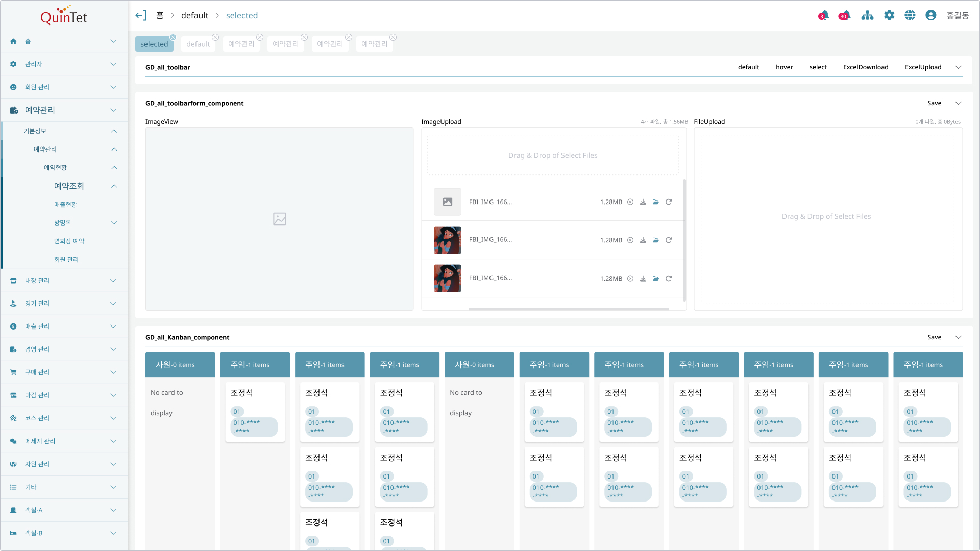Collapse the 예약조회 tree section
This screenshot has width=980, height=551.
point(114,186)
